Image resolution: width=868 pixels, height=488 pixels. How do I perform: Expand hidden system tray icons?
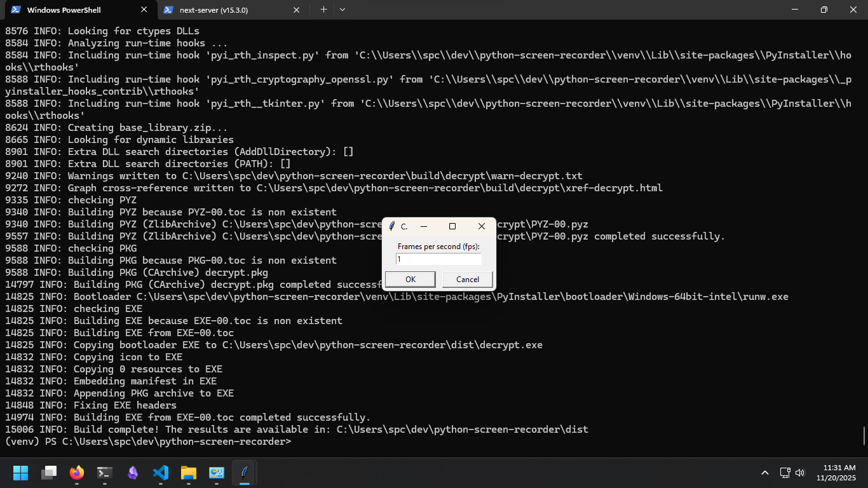[765, 473]
